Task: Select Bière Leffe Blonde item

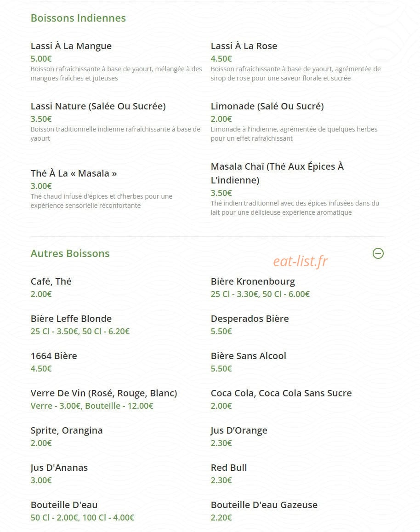Action: pos(71,319)
